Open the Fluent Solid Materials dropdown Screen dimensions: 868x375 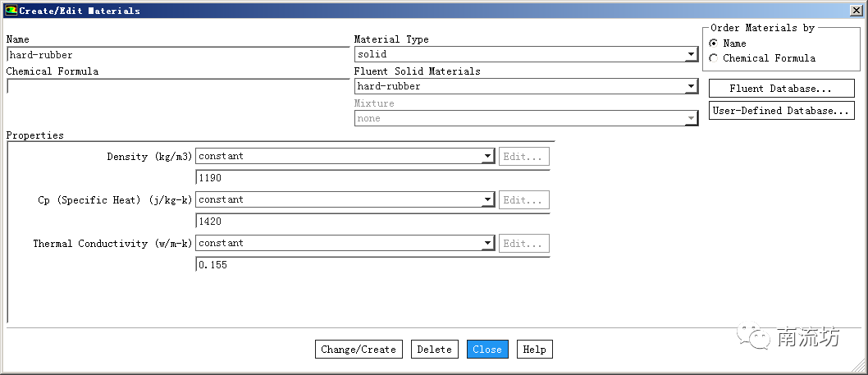[526, 86]
